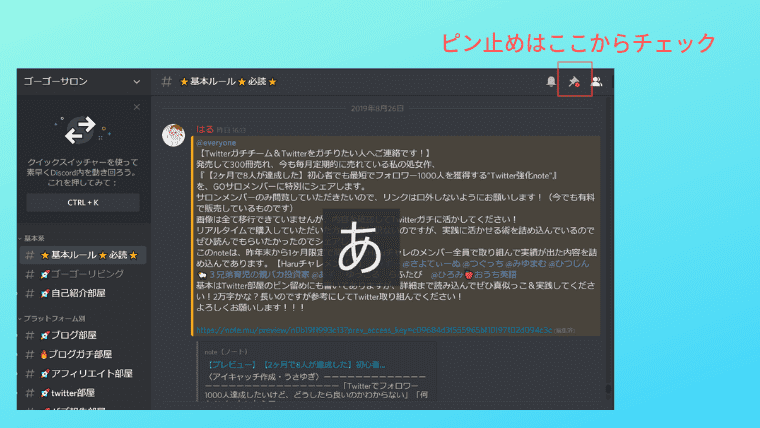Open the twitter部屋 channel
Image resolution: width=760 pixels, height=428 pixels.
[x=83, y=393]
